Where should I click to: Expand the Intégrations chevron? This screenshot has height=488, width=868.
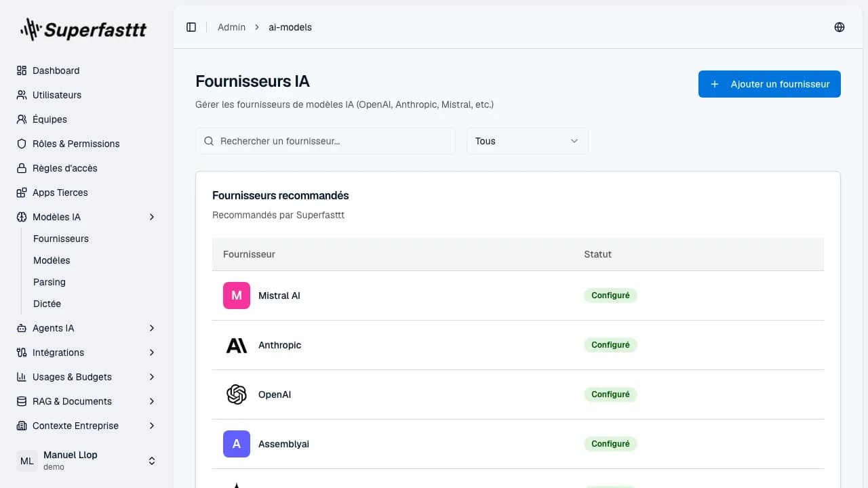tap(152, 352)
